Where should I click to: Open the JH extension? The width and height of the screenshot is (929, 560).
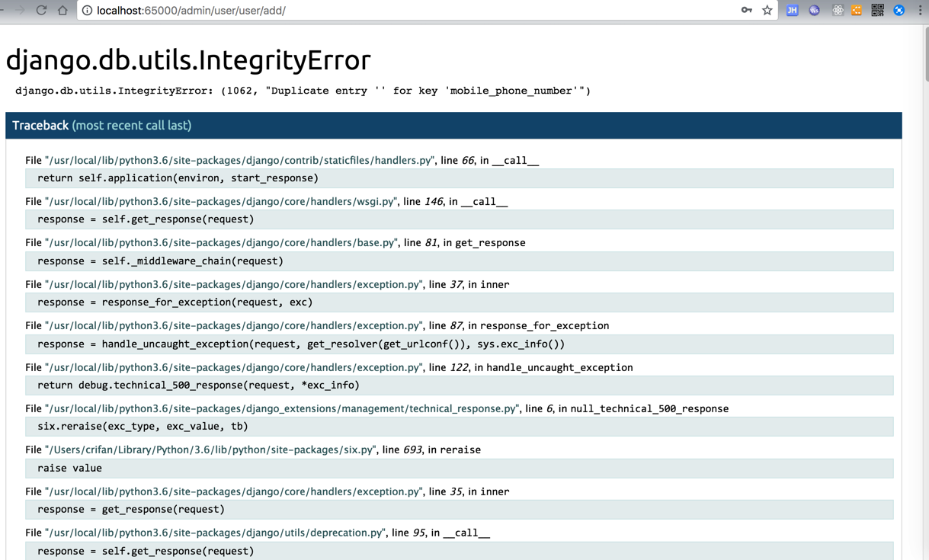pyautogui.click(x=793, y=10)
